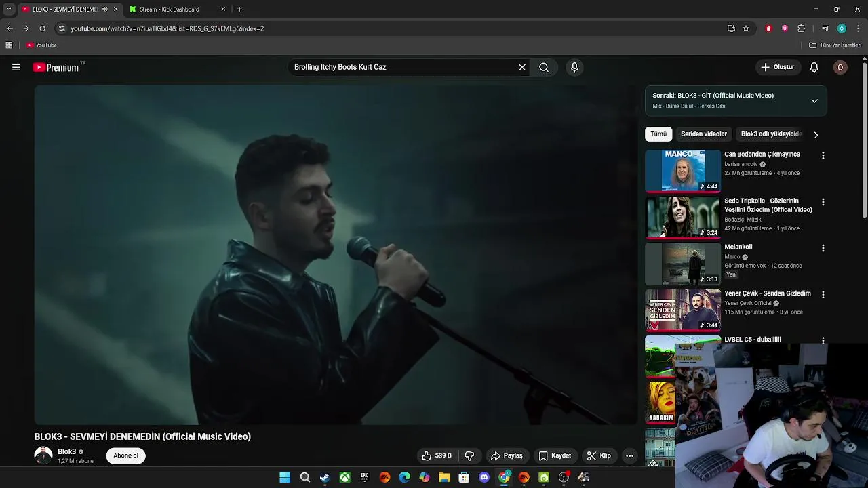Create a clip with Klip button
868x488 pixels.
[599, 455]
